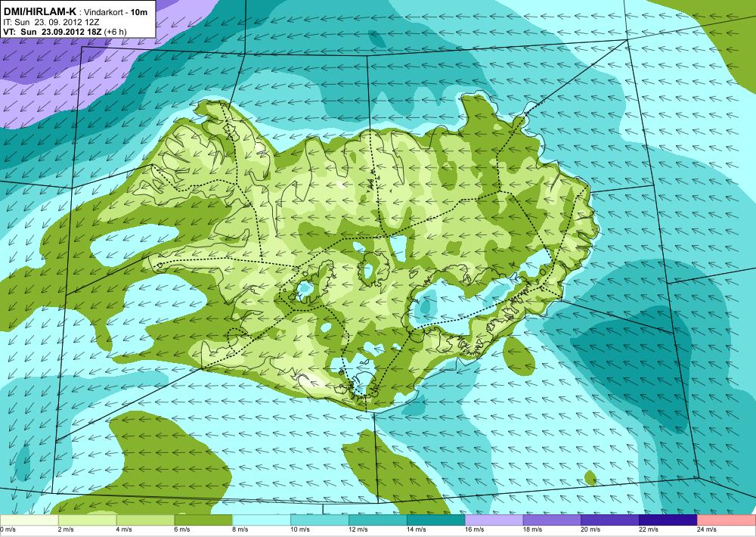The image size is (756, 537).
Task: Click the pale yellow 0–2 m/s legend swatch
Action: [29, 520]
